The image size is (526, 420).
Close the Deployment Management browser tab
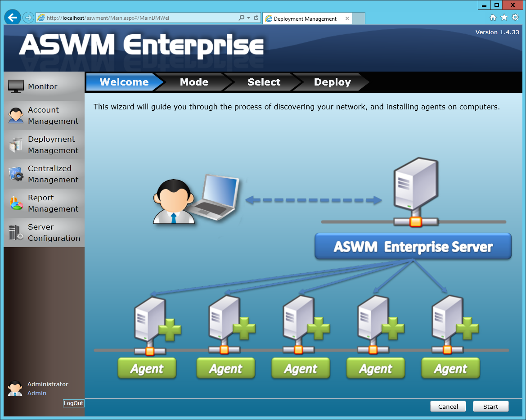(347, 19)
